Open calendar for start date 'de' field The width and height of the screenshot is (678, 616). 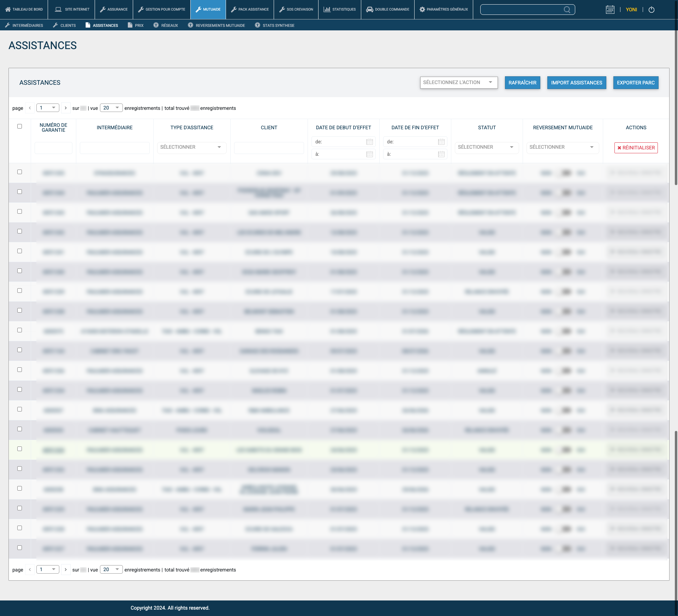click(x=369, y=142)
